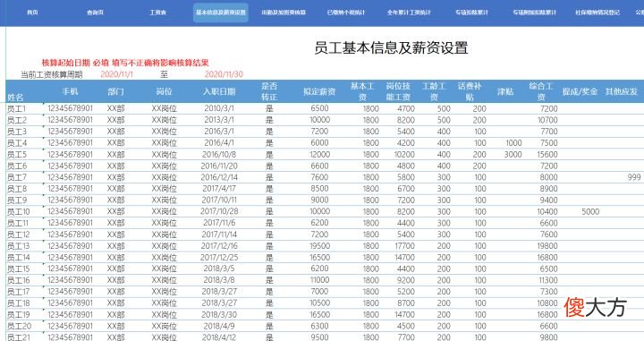Open the 查询页 navigation tab
The height and width of the screenshot is (341, 644).
(96, 13)
